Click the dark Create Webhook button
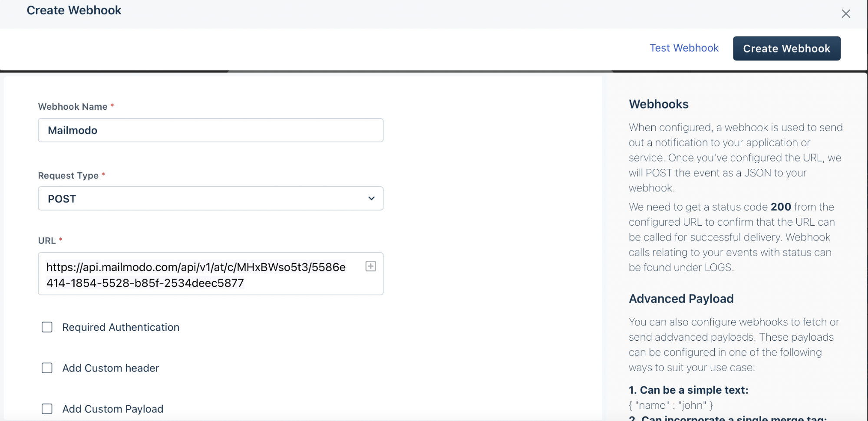Viewport: 868px width, 421px height. pos(786,49)
